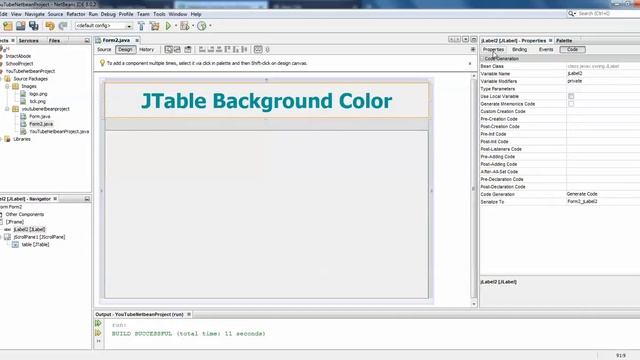Collapse the Source Packages node

[x=1, y=79]
